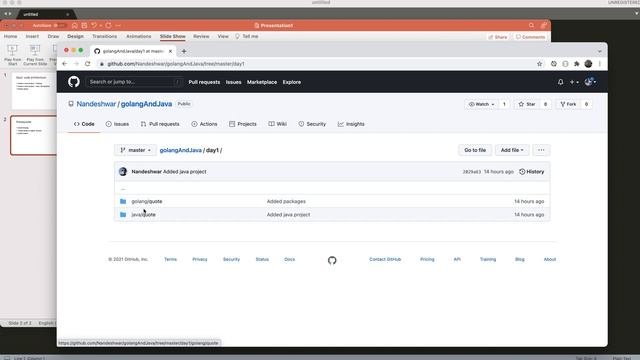The image size is (640, 360).
Task: Click Play From Start in PowerPoint ribbon
Action: (13, 55)
